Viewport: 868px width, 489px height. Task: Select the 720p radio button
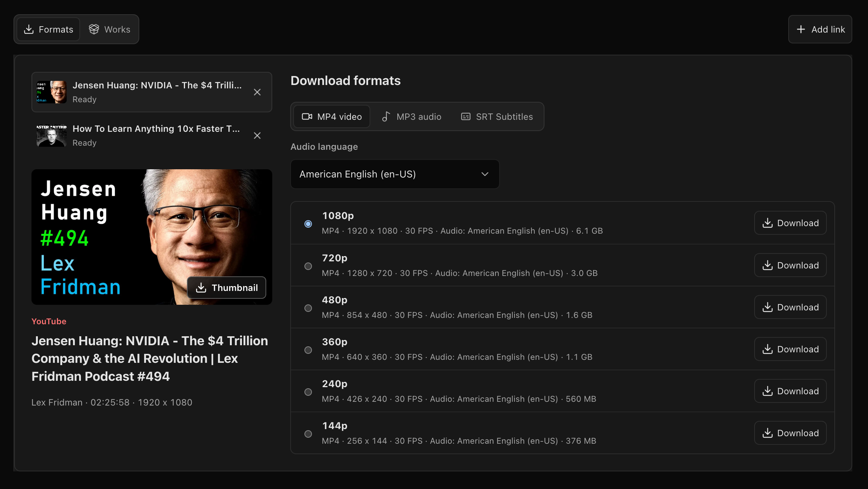click(308, 266)
